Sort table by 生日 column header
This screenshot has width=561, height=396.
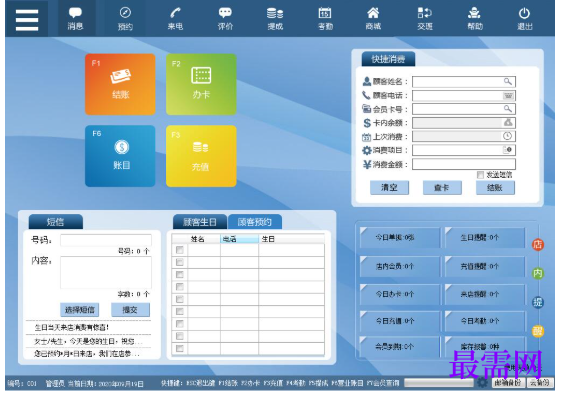291,239
